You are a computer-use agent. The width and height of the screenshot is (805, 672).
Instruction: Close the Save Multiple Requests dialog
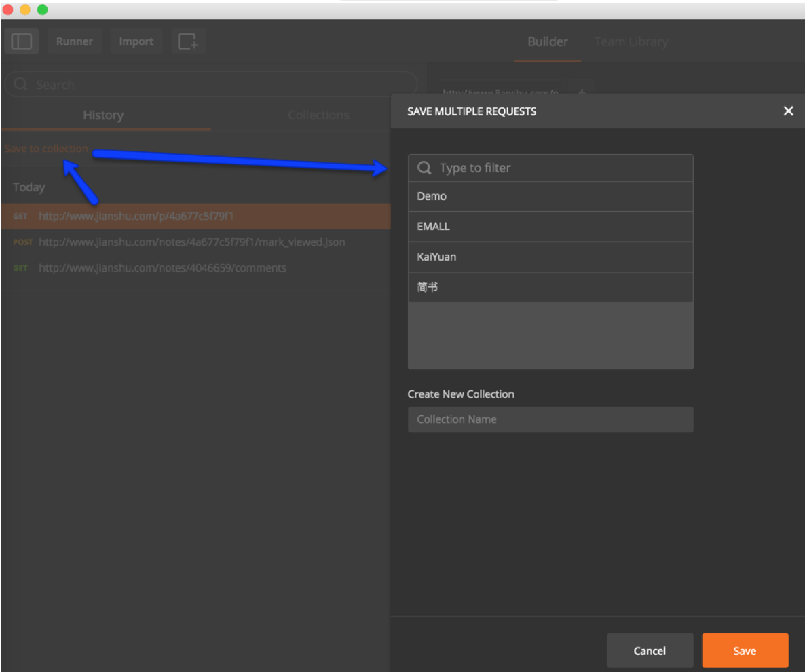tap(788, 111)
